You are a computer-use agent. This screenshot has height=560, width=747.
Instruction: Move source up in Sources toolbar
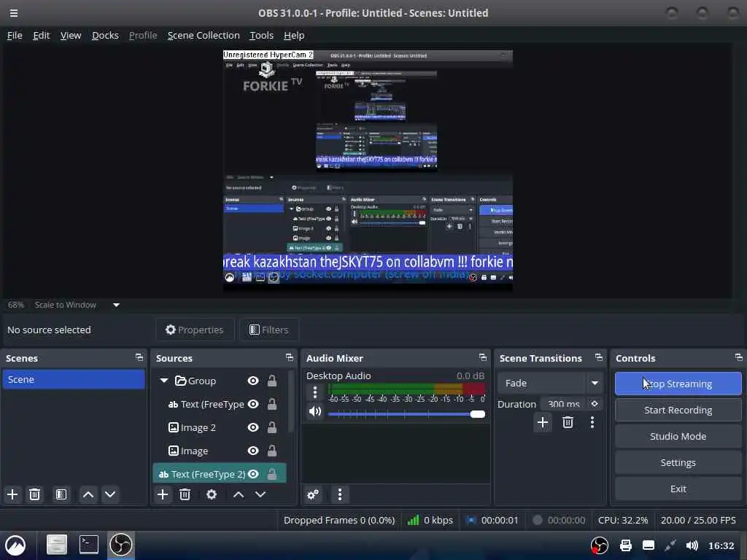pyautogui.click(x=239, y=494)
